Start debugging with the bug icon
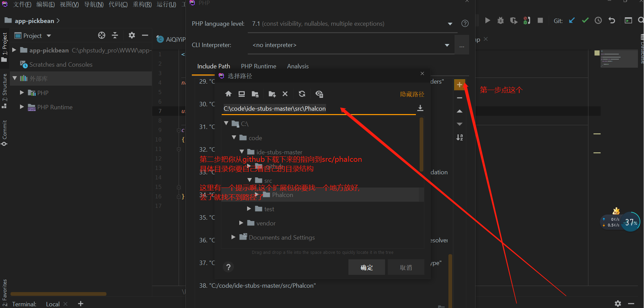644x308 pixels. [x=501, y=21]
